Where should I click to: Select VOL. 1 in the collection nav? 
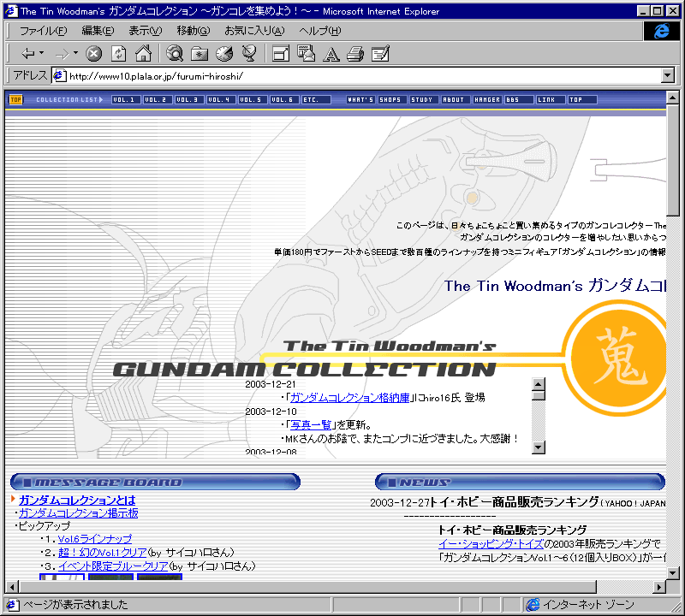coord(126,99)
